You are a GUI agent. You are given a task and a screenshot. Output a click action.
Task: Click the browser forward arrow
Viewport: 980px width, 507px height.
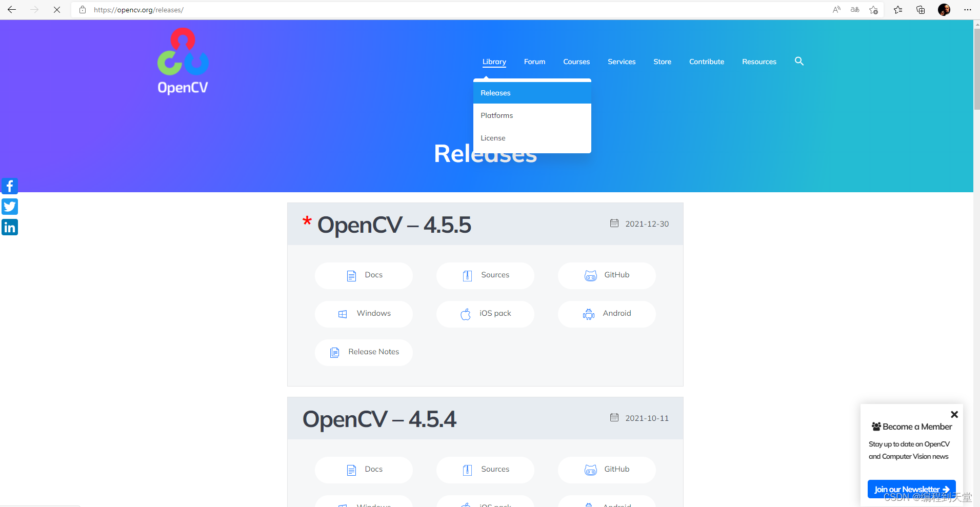tap(34, 10)
